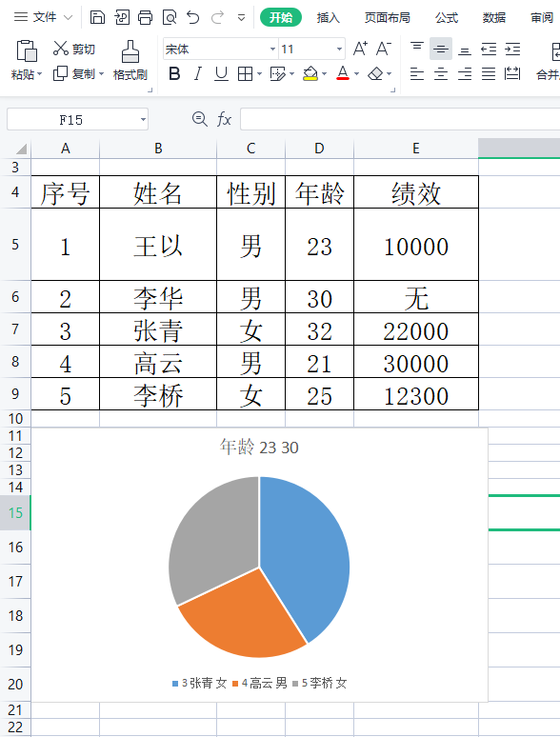Click the Paste clipboard icon

coord(27,50)
